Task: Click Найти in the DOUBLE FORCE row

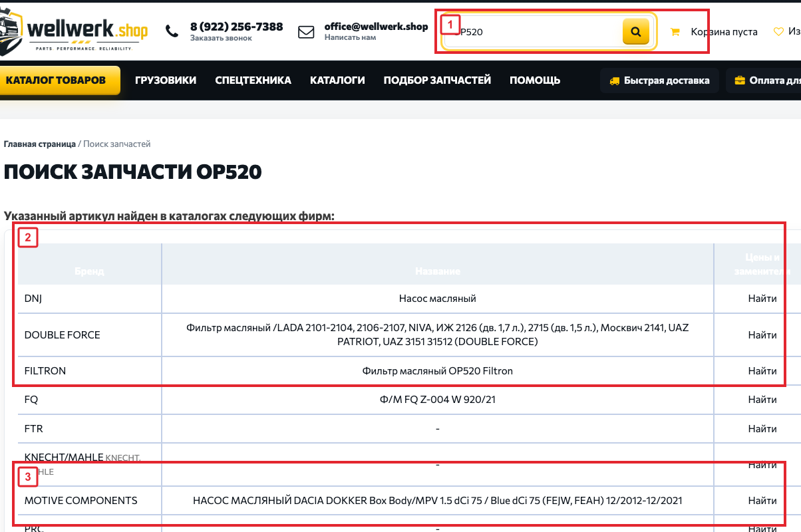Action: pos(762,334)
